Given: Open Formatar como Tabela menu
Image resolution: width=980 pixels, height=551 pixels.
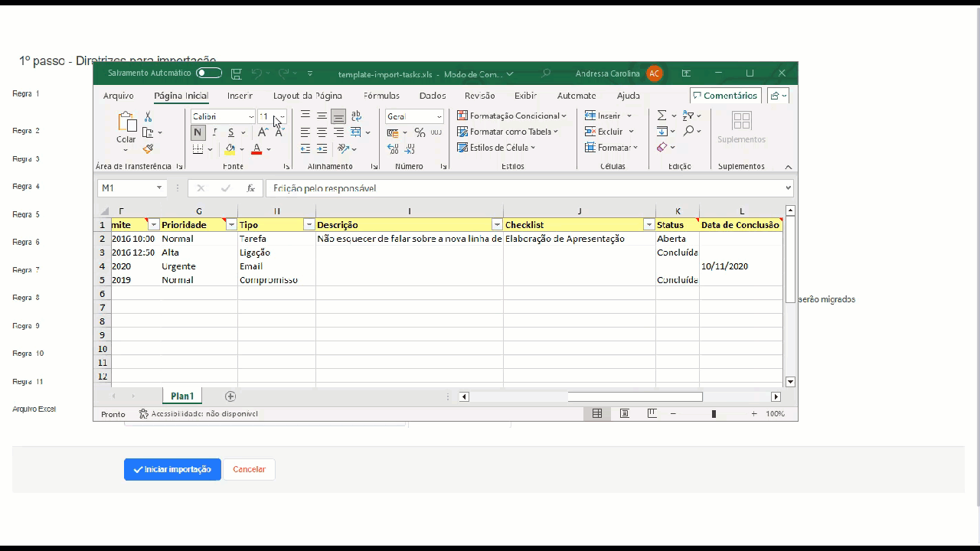Looking at the screenshot, I should tap(508, 132).
